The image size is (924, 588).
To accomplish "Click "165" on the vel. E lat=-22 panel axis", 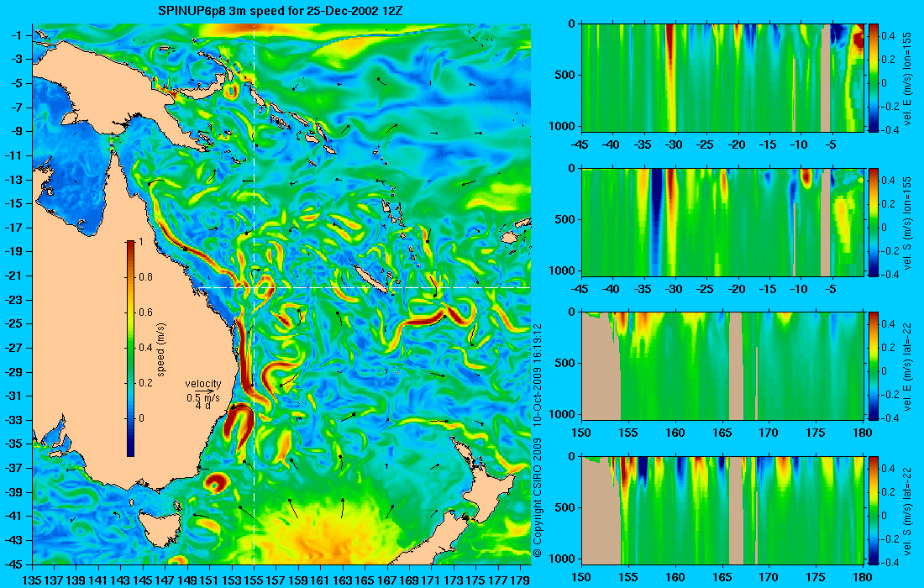I will pyautogui.click(x=722, y=433).
